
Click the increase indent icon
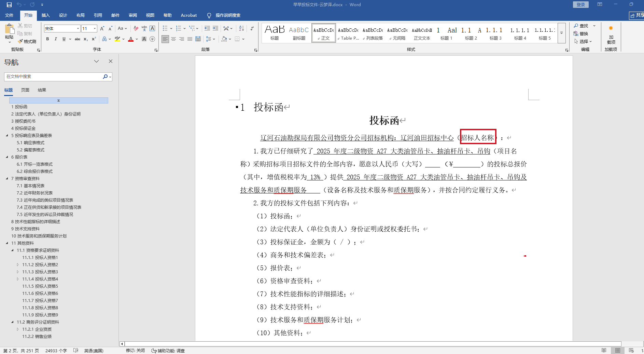(x=215, y=28)
